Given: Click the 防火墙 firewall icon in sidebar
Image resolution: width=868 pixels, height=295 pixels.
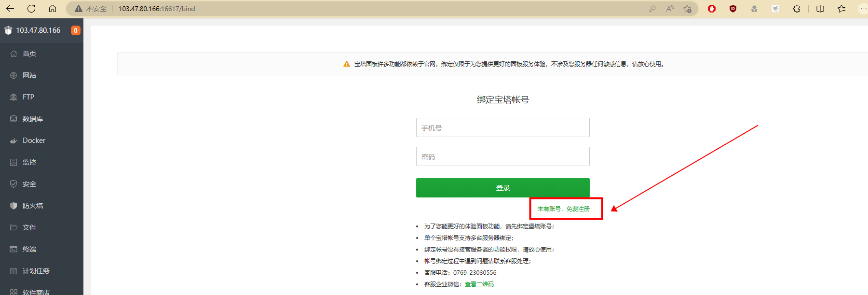Looking at the screenshot, I should coord(14,206).
